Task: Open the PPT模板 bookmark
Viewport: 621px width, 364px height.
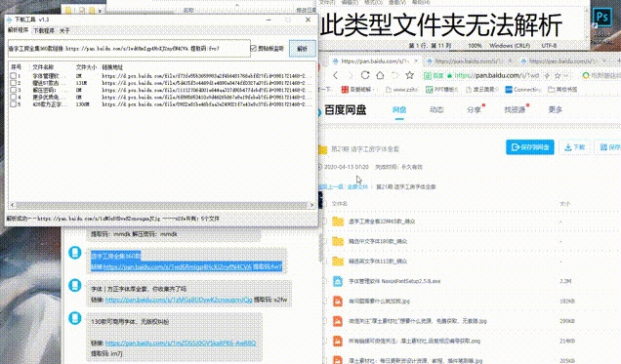Action: coord(441,90)
